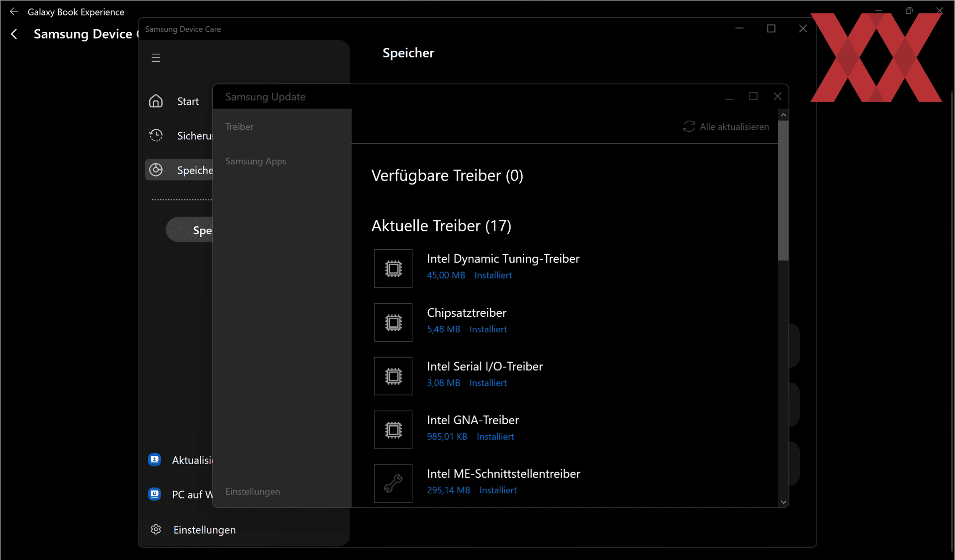Click Alle aktualisieren button
This screenshot has height=560, width=955.
[x=726, y=127]
